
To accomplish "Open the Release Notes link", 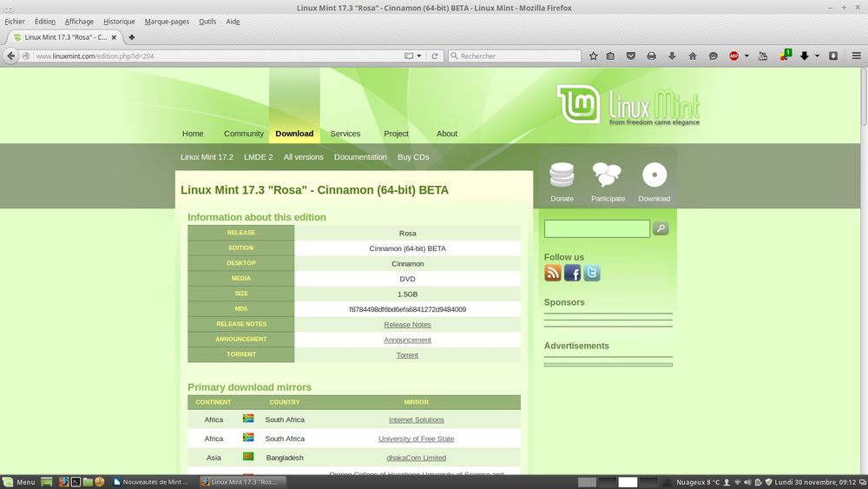I will (x=407, y=325).
